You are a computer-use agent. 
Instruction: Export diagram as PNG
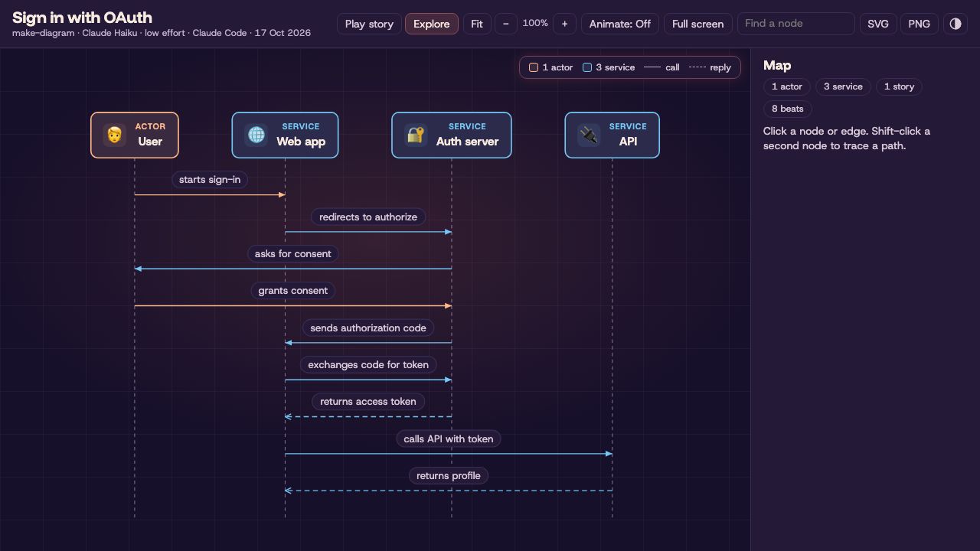(920, 24)
